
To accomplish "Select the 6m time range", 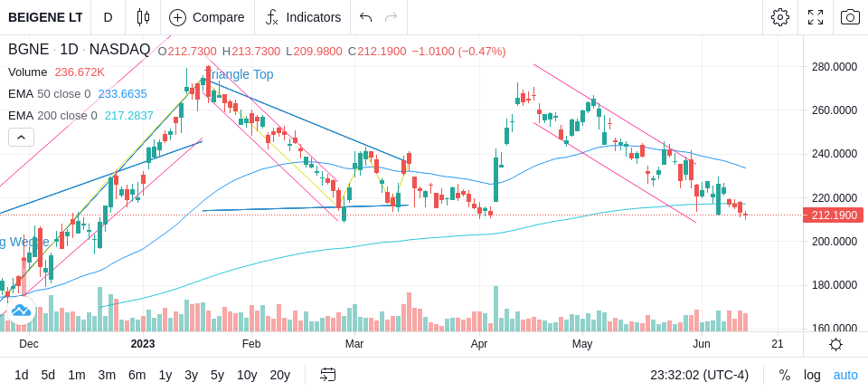I will point(137,376).
